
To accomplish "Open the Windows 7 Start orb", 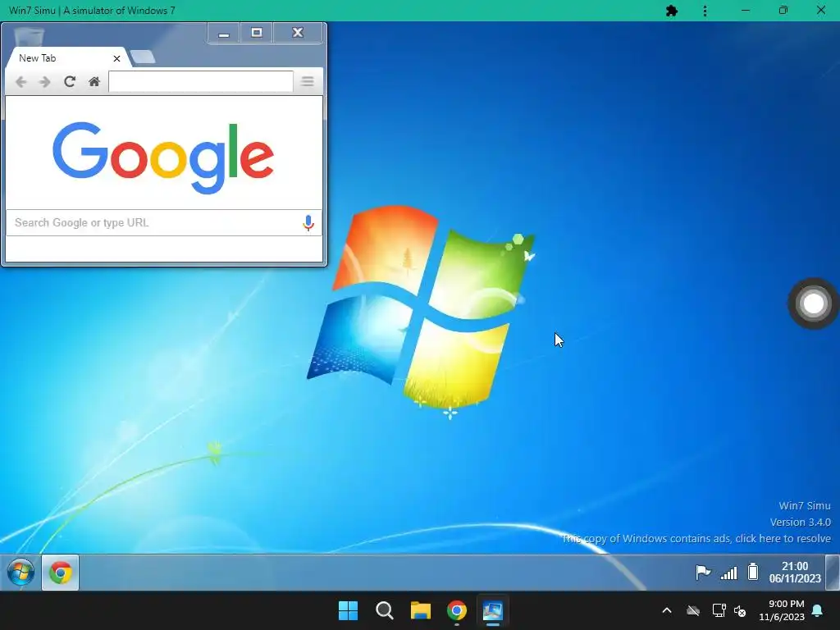I will [21, 572].
